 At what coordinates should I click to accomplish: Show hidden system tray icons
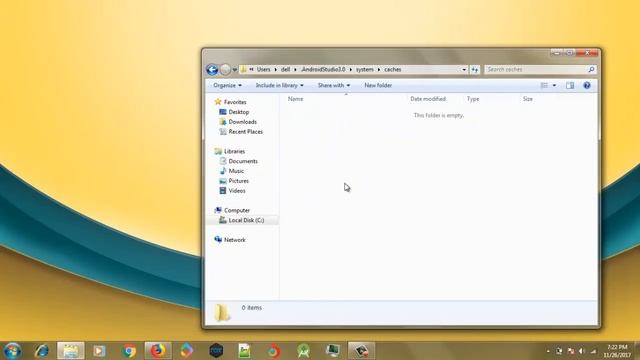548,351
